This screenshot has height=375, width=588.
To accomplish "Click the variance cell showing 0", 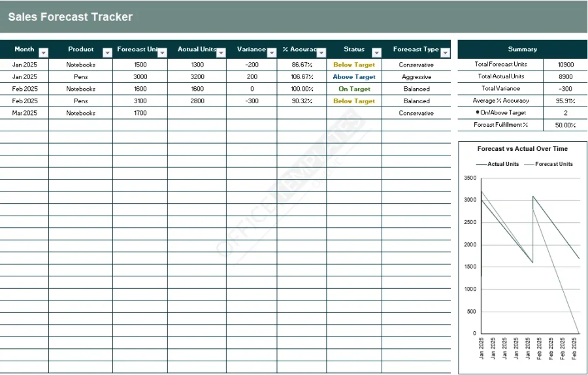I will [x=252, y=89].
